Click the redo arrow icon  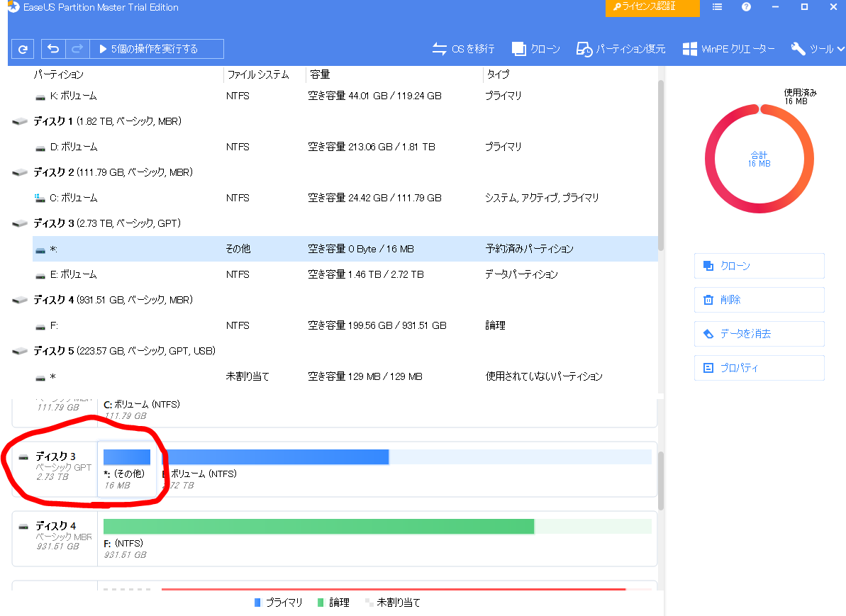tap(77, 49)
